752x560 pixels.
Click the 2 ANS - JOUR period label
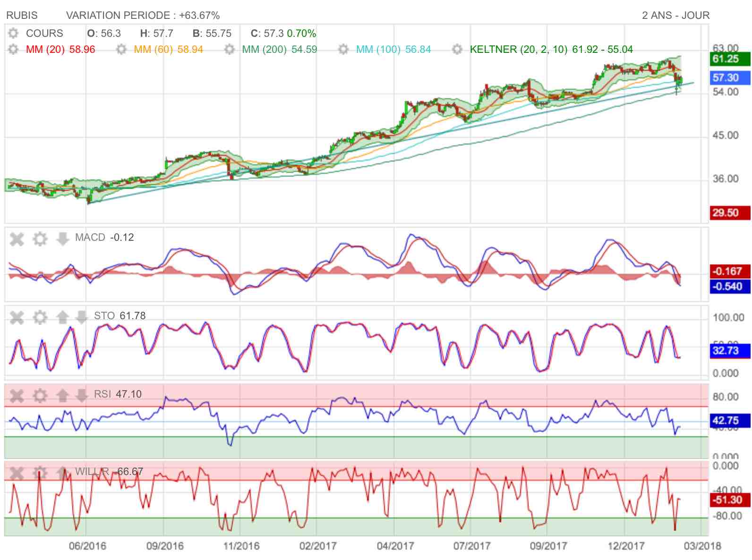point(675,16)
